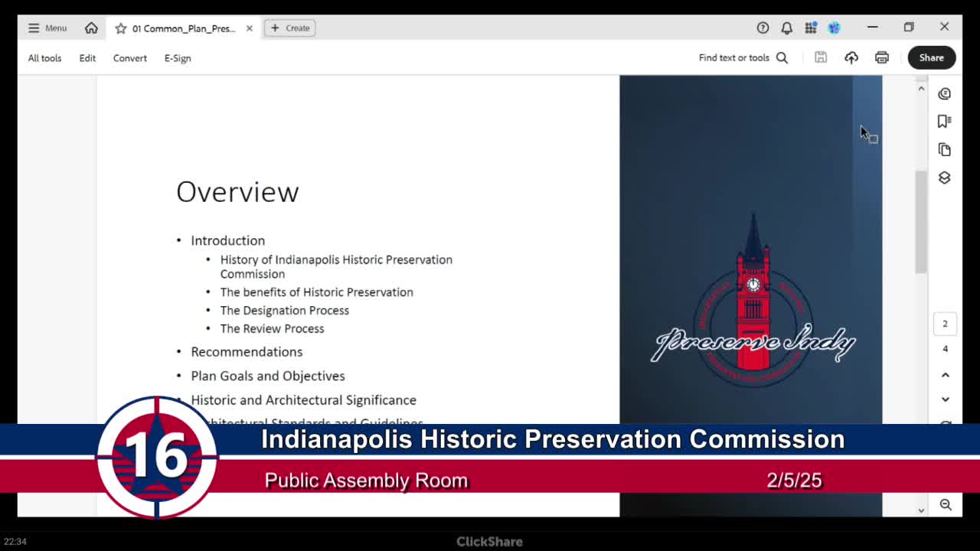Click the Create new tab button

[290, 28]
